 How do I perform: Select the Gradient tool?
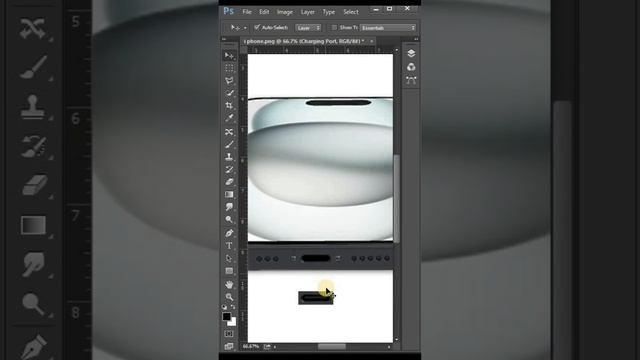tap(229, 194)
